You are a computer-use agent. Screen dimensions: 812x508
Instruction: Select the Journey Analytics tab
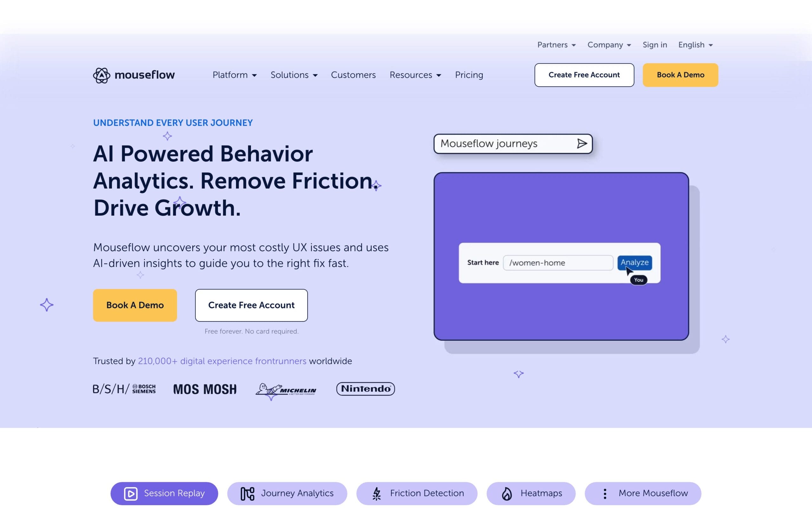click(x=287, y=493)
